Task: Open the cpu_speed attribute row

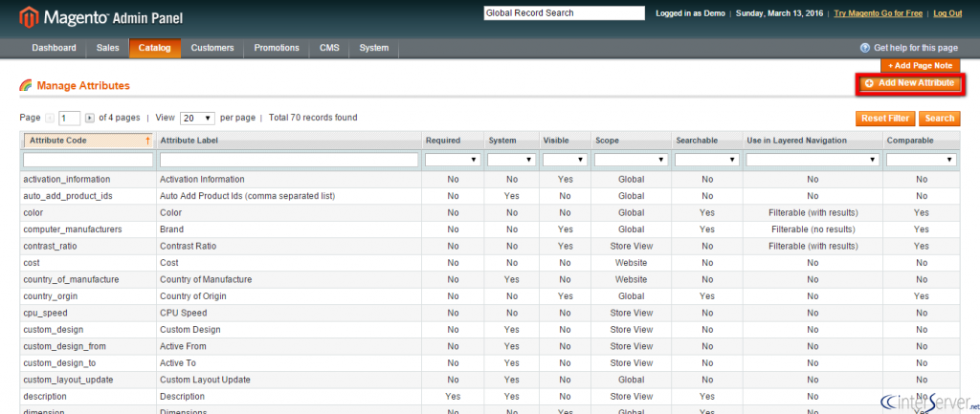Action: 489,313
